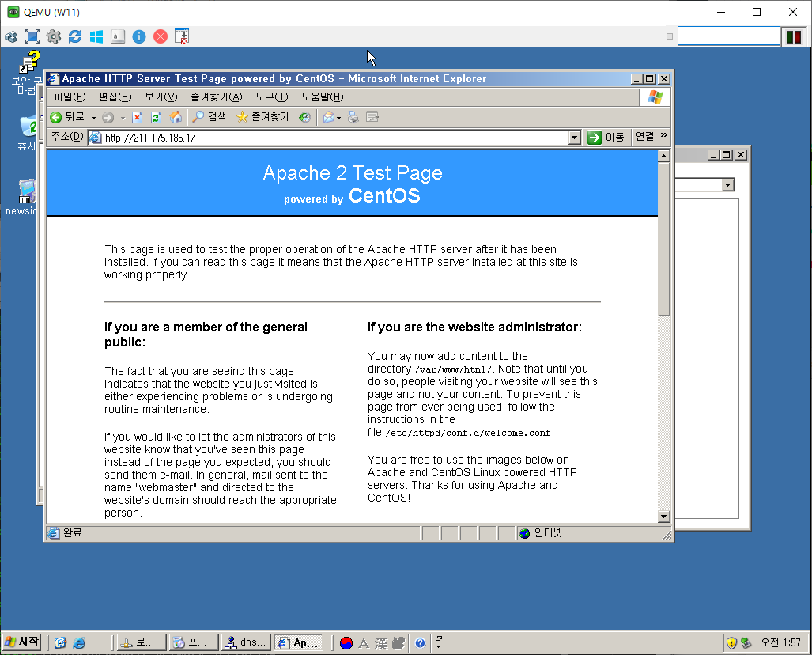Expand the Mail button dropdown arrow
The image size is (812, 655).
point(338,118)
